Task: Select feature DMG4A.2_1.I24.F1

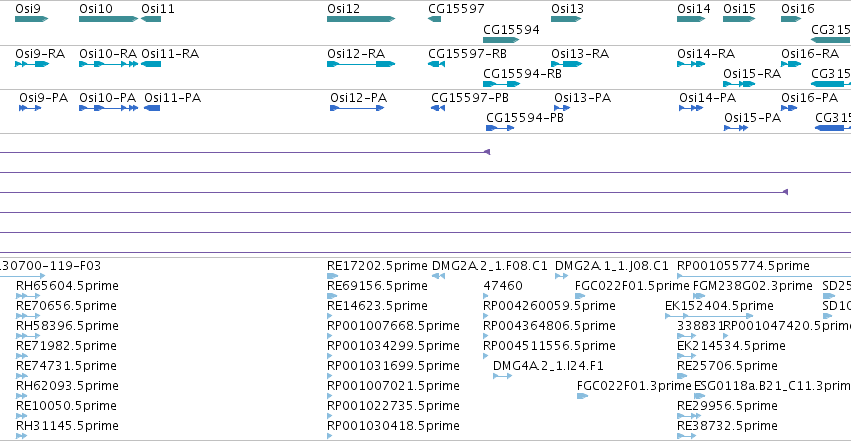Action: click(x=548, y=366)
